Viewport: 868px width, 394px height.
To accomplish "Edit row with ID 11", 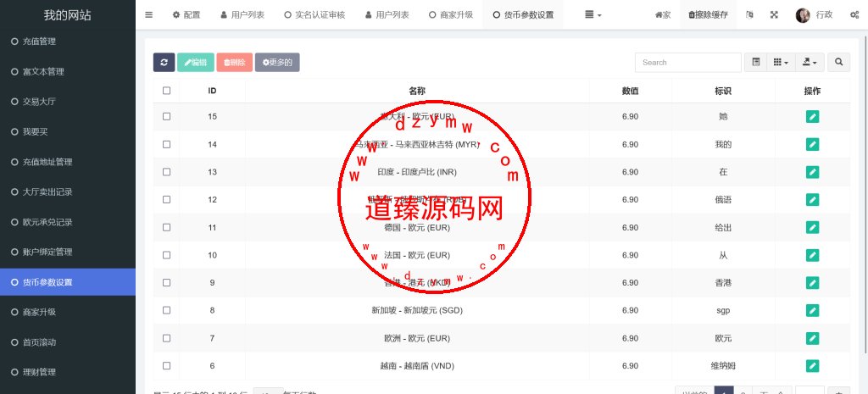I will point(812,227).
